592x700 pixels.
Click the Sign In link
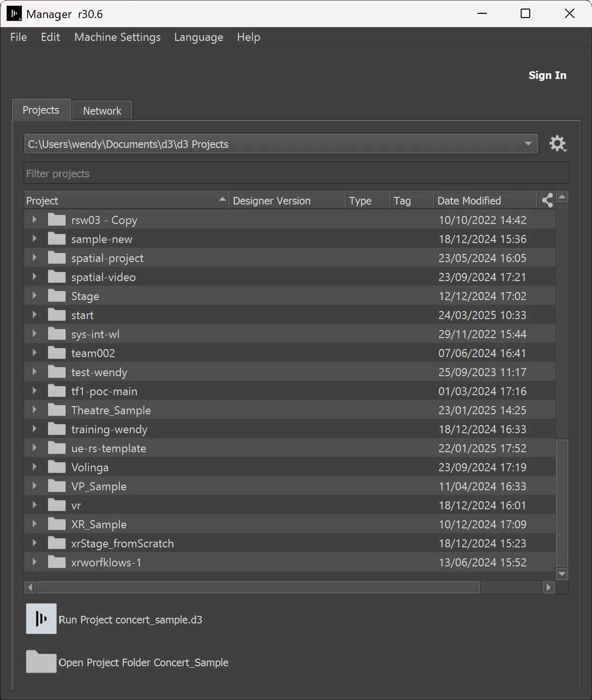[547, 75]
